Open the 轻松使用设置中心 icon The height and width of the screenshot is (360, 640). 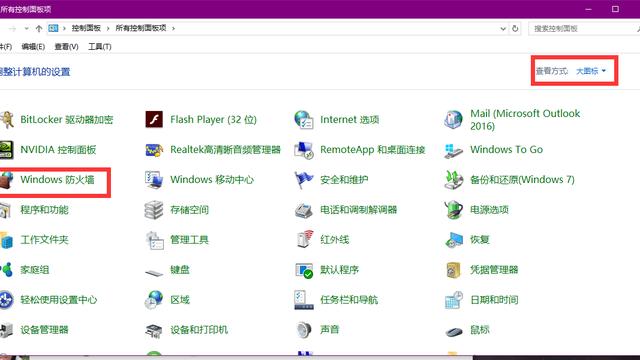click(x=7, y=300)
